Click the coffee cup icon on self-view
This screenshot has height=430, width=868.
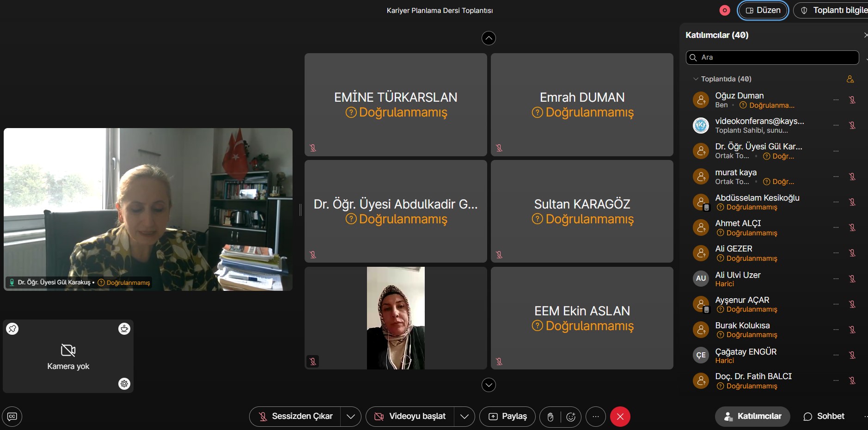(124, 329)
